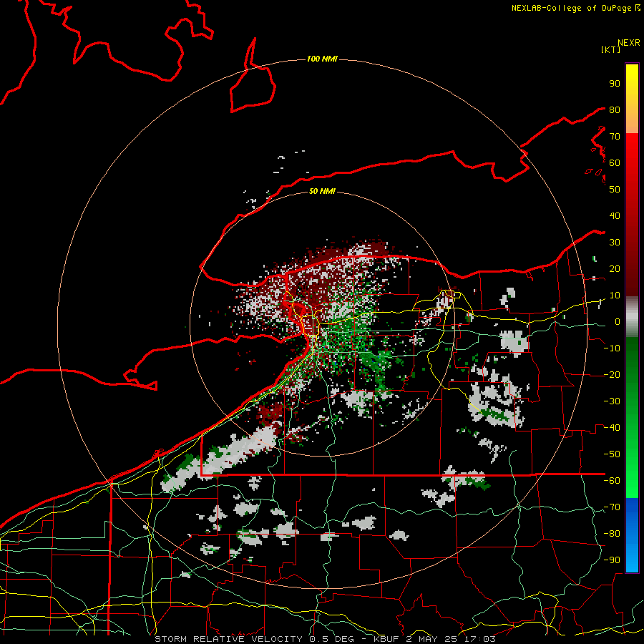
Task: Click the -70 knot scale label
Action: point(612,507)
